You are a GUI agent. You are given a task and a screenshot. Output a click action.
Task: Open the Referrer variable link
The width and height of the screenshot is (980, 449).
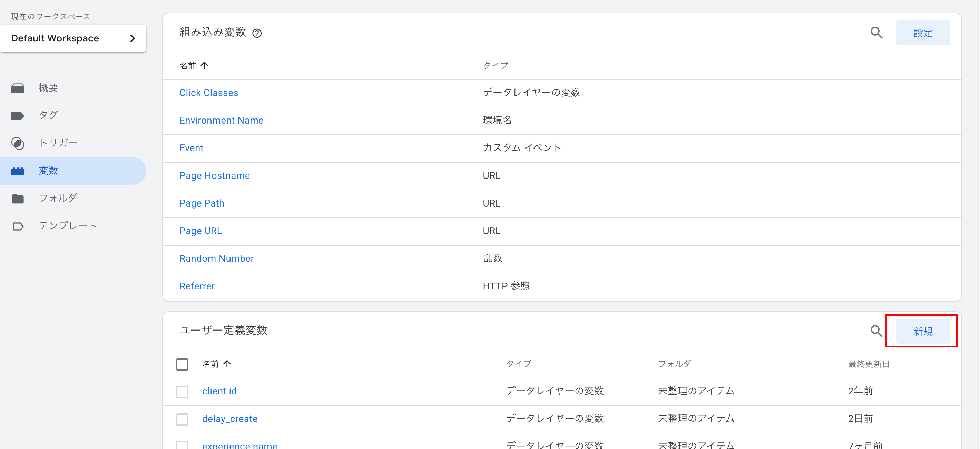pos(197,286)
